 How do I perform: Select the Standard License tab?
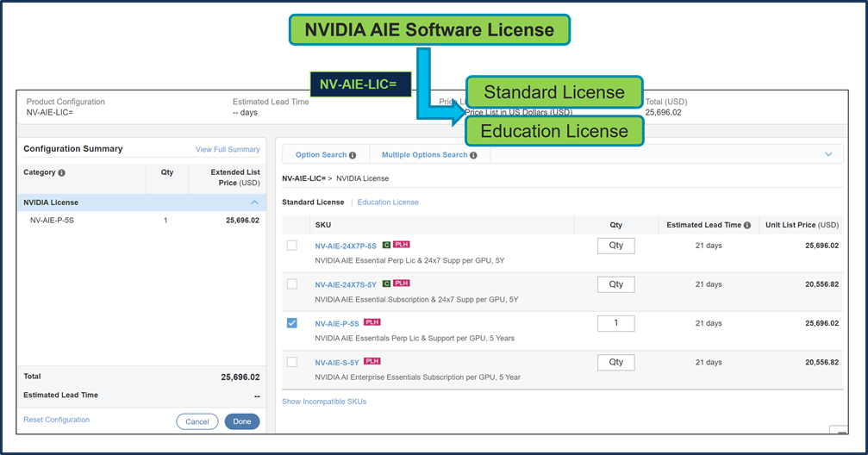(313, 202)
